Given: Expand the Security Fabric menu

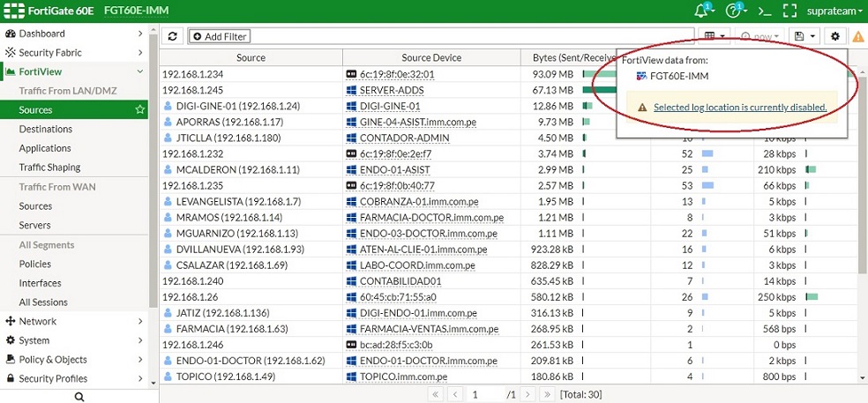Looking at the screenshot, I should 74,53.
